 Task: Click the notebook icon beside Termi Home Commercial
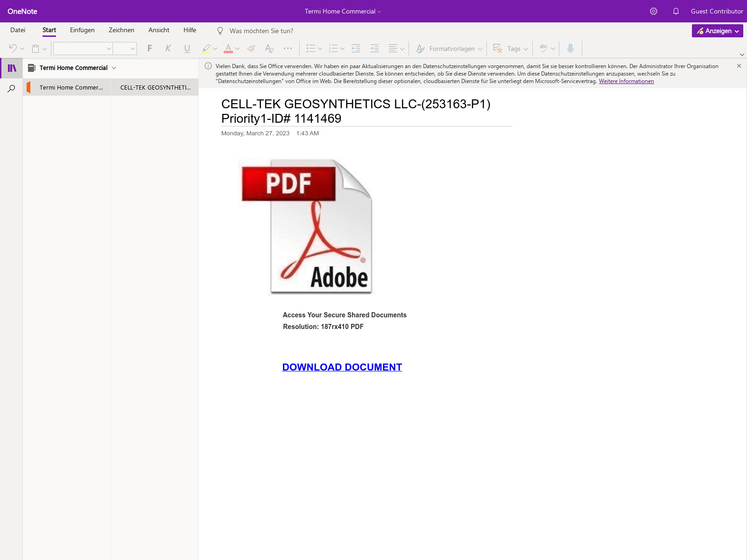coord(32,68)
